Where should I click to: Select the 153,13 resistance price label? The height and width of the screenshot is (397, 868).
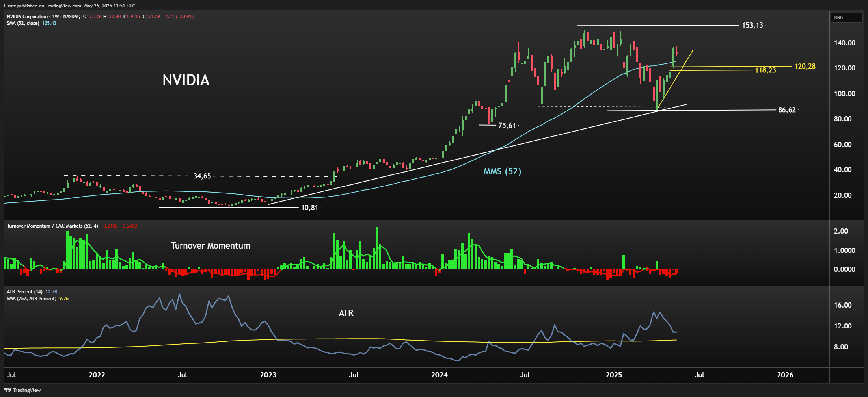[x=753, y=25]
